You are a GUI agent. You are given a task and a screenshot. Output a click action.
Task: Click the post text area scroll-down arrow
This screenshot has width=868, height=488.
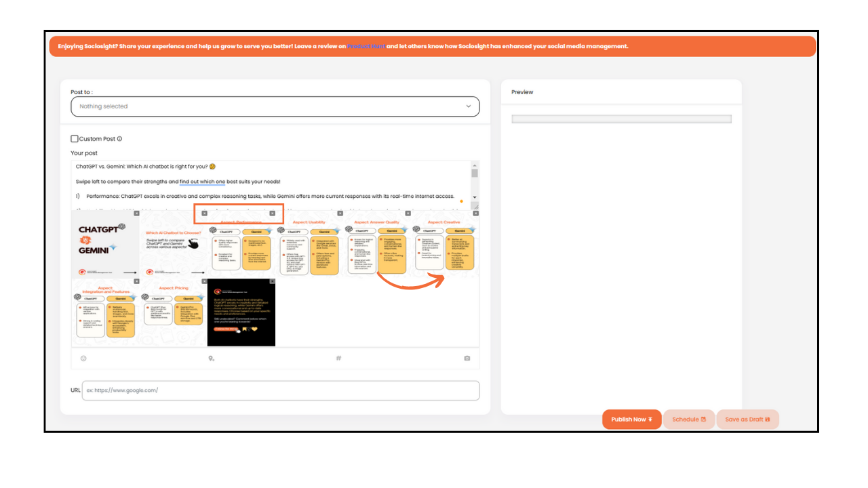point(475,197)
